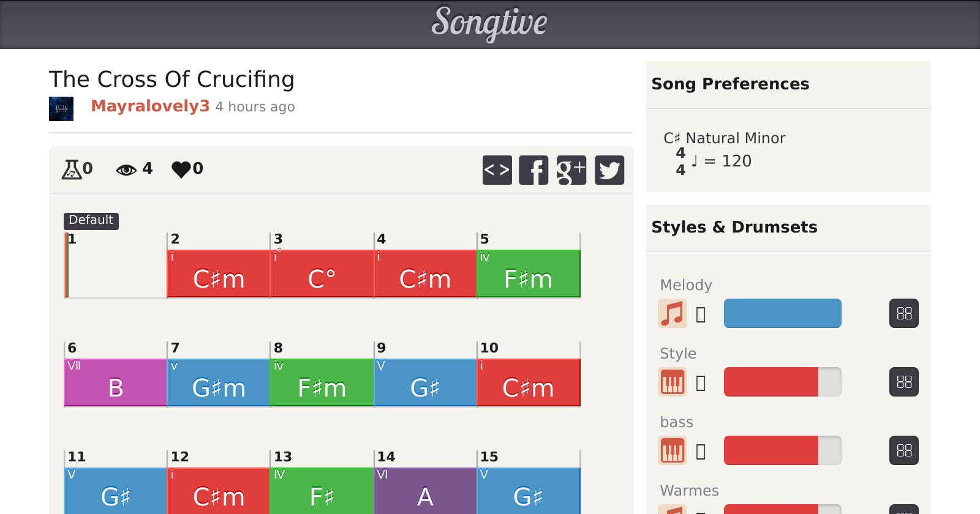Select the Default section label
980x514 pixels.
pyautogui.click(x=91, y=220)
